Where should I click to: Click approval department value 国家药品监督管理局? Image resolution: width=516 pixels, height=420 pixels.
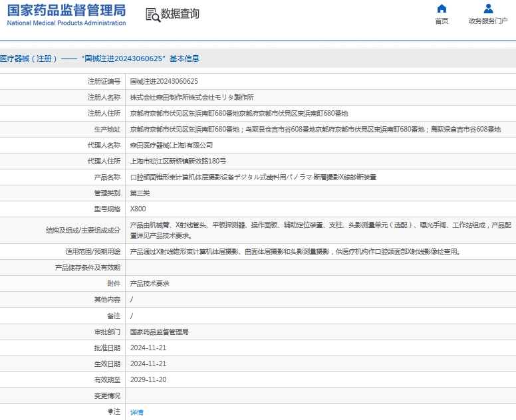click(160, 332)
